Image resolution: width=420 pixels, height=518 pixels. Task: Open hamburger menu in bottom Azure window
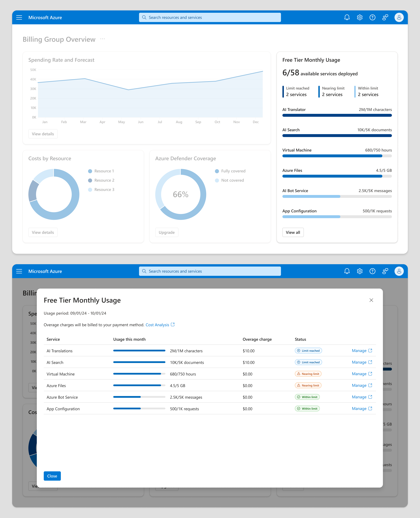click(x=19, y=271)
